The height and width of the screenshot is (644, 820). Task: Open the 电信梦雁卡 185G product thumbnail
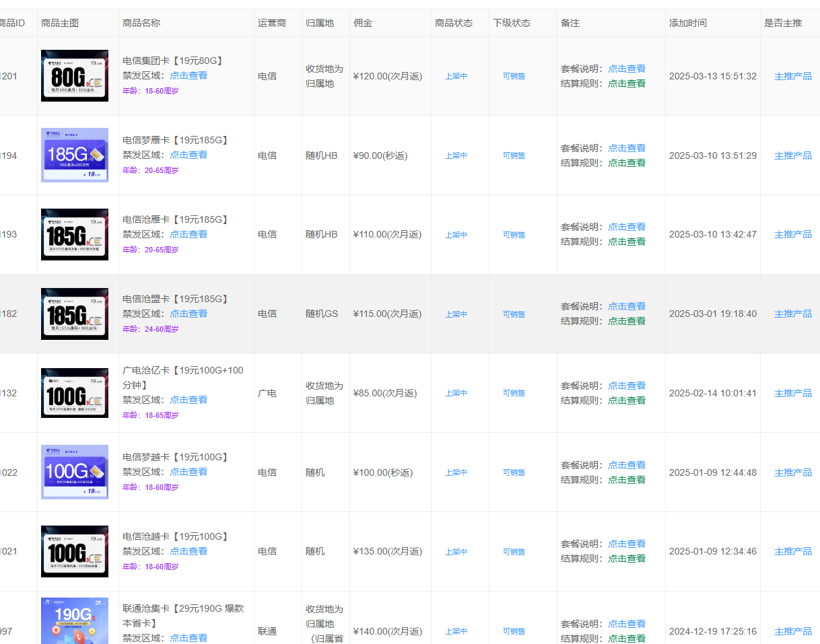(75, 155)
